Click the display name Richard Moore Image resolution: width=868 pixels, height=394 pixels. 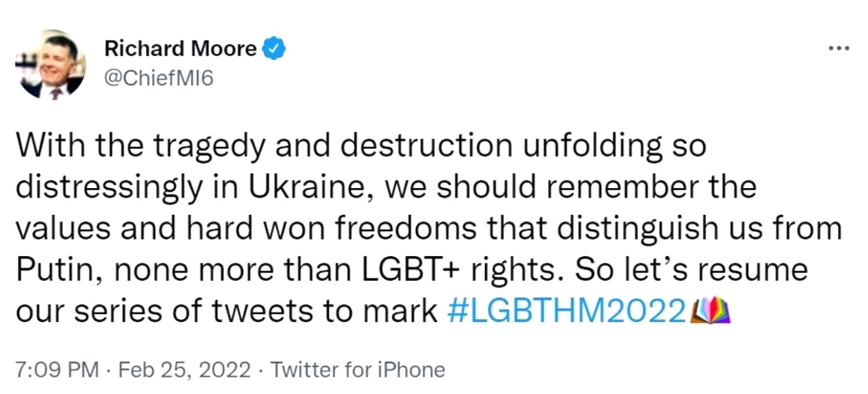(x=181, y=49)
